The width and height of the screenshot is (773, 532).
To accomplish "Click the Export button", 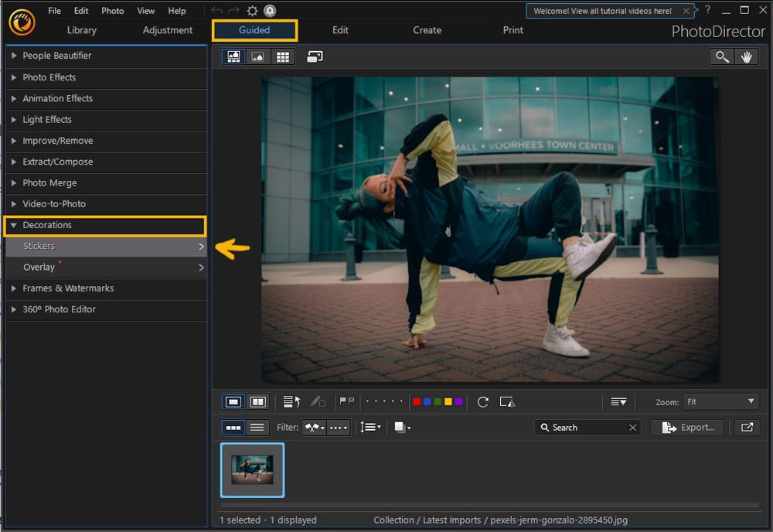I will (x=687, y=427).
